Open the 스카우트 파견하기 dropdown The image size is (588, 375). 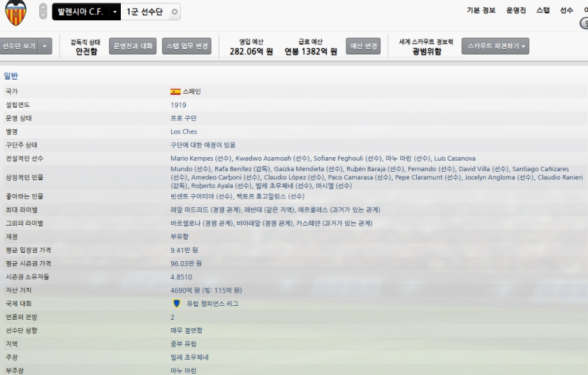[495, 46]
